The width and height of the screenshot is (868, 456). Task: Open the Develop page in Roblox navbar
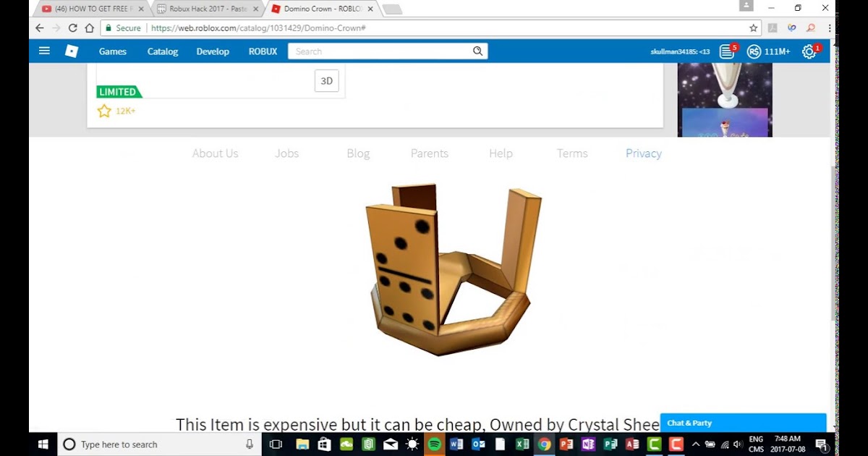[213, 51]
